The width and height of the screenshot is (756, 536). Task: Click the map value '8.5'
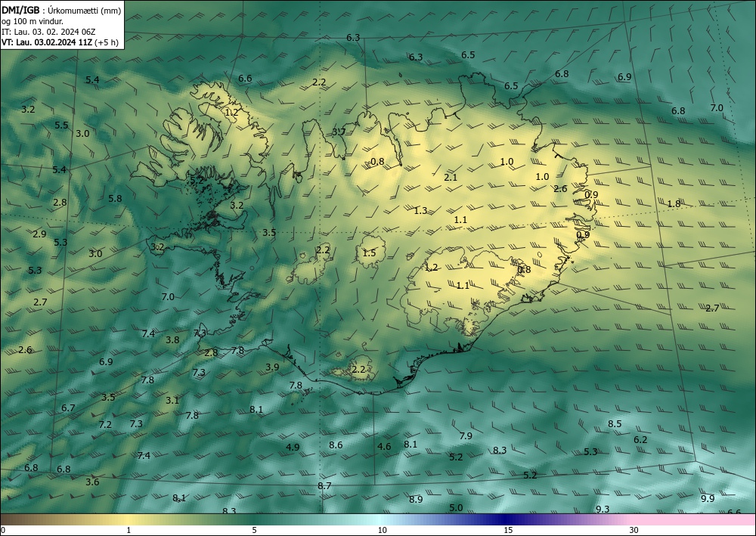pyautogui.click(x=615, y=424)
